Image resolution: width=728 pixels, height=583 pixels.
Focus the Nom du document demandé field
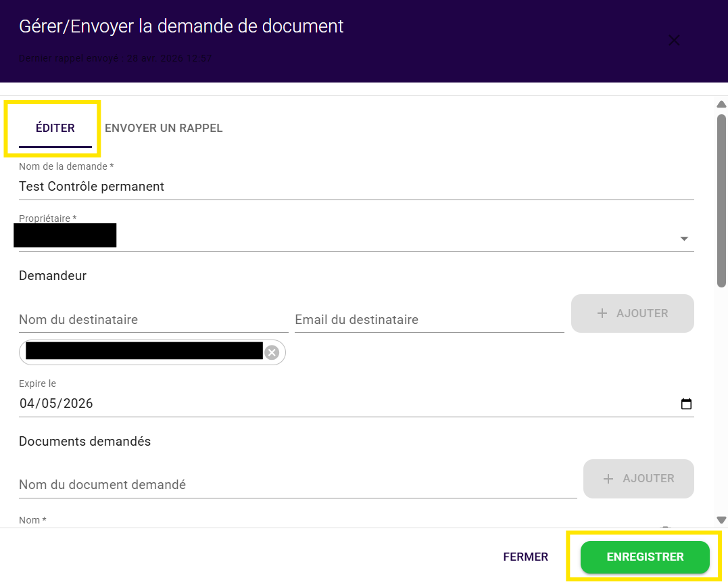point(297,485)
